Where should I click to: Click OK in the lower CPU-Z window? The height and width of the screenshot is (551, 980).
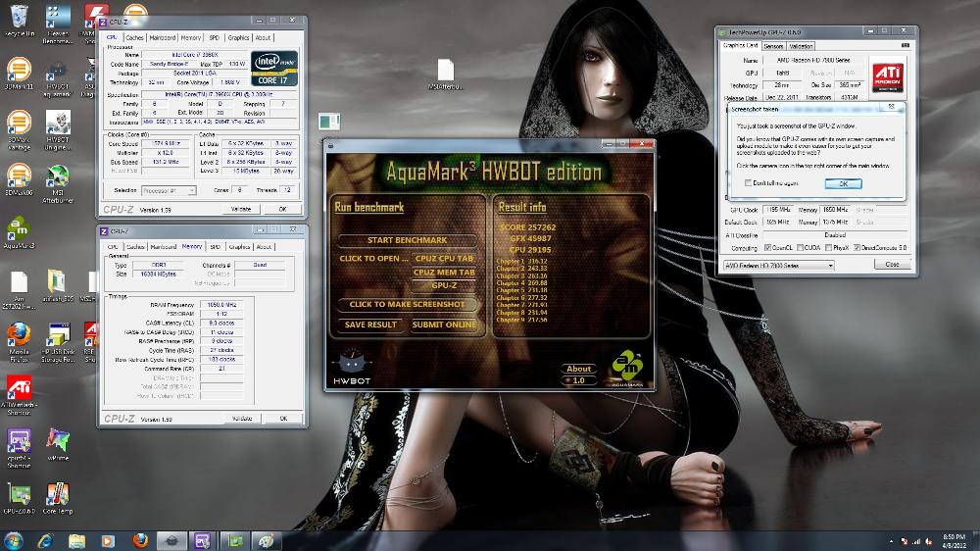283,419
